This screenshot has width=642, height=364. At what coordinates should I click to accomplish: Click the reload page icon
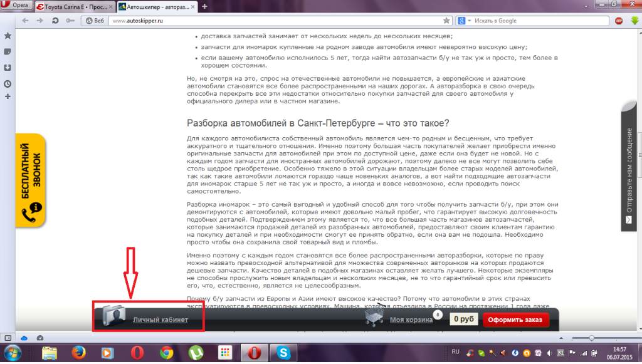pyautogui.click(x=55, y=21)
